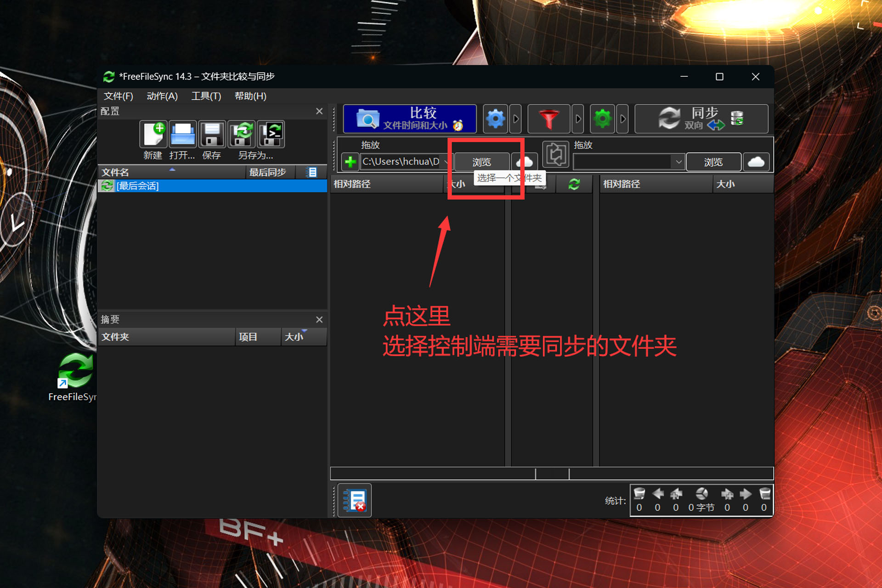Viewport: 882px width, 588px height.
Task: Open 动作(A) menu
Action: (162, 96)
